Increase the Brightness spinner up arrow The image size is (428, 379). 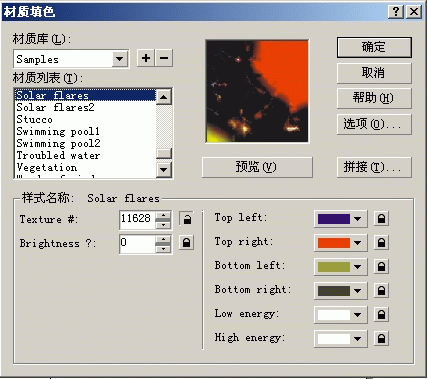(163, 240)
